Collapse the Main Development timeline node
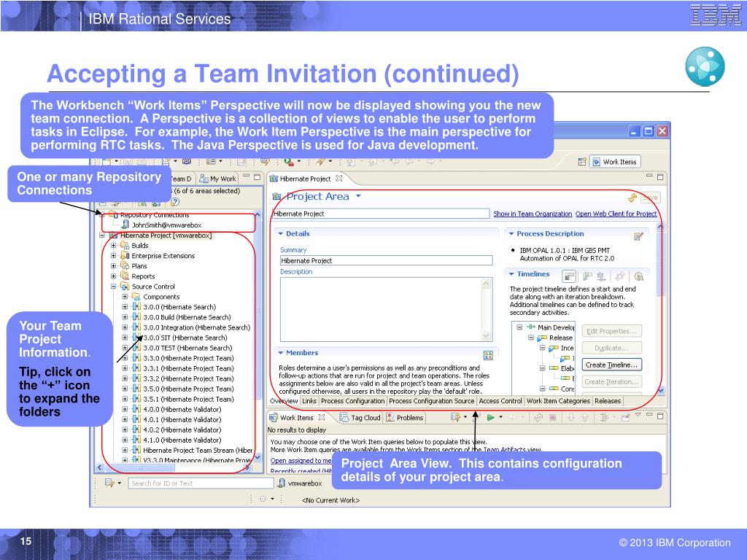This screenshot has width=747, height=560. coord(519,327)
